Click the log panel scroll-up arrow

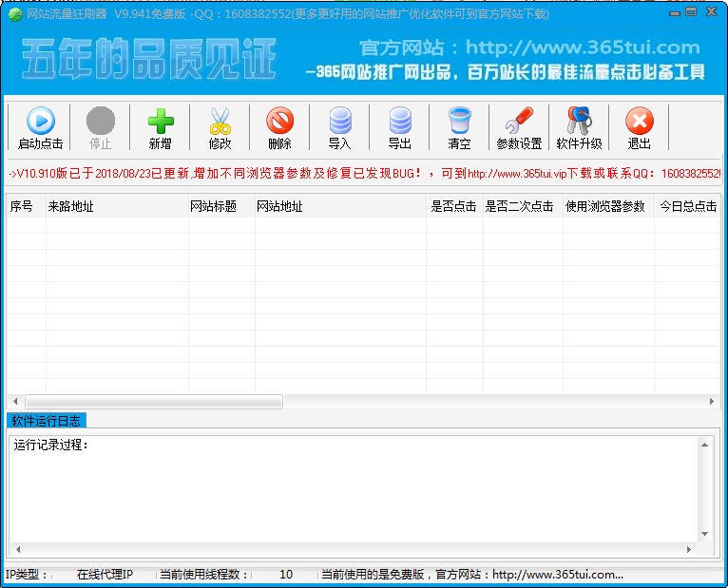click(704, 445)
